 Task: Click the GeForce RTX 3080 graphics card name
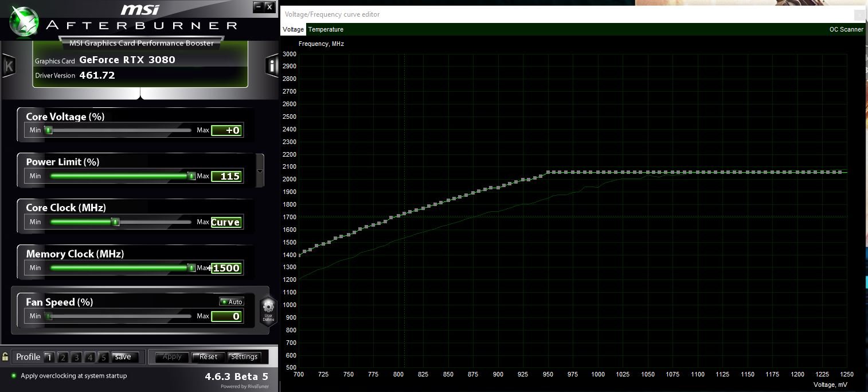(127, 60)
